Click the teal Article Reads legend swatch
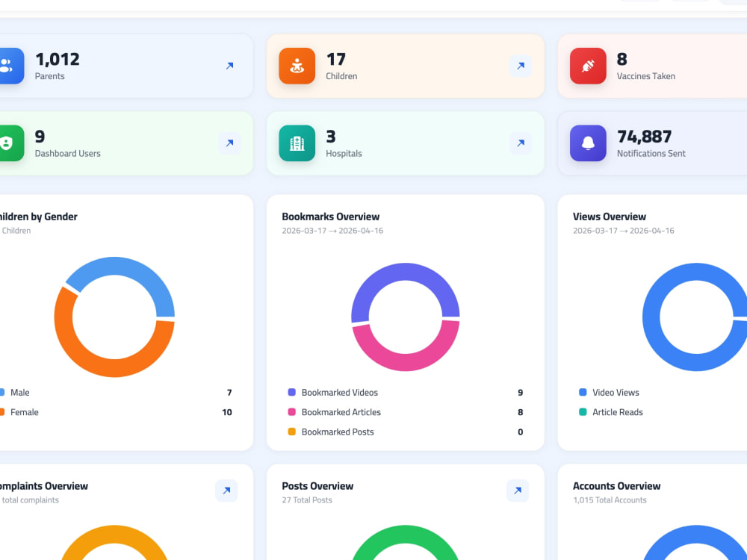This screenshot has height=560, width=747. 583,412
